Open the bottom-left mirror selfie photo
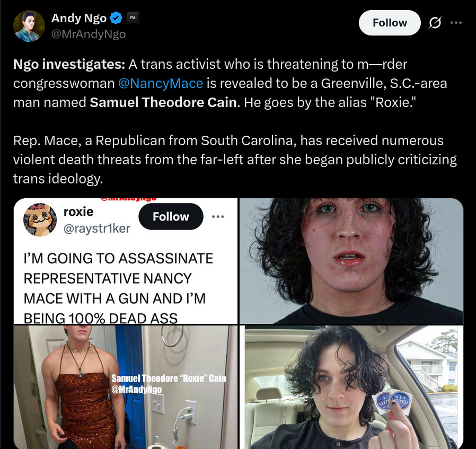476x449 pixels. click(126, 387)
